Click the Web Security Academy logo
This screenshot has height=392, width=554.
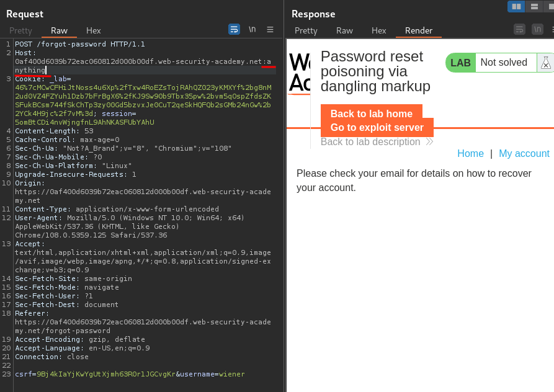click(x=300, y=73)
